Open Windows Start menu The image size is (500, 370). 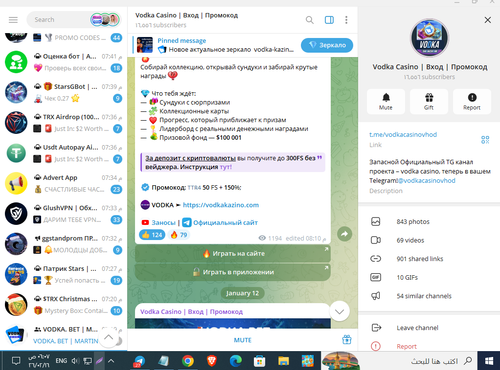(489, 361)
